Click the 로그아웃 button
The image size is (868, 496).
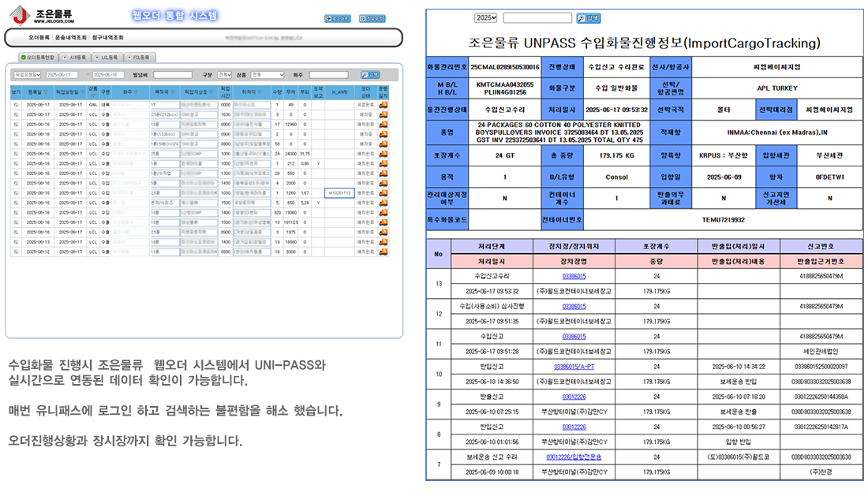tap(337, 19)
